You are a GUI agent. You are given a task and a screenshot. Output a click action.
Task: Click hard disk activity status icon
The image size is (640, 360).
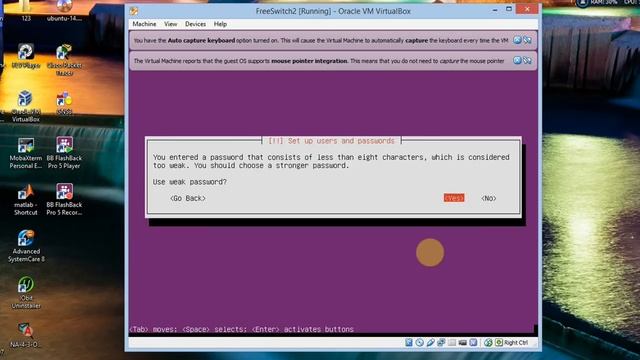(x=409, y=342)
